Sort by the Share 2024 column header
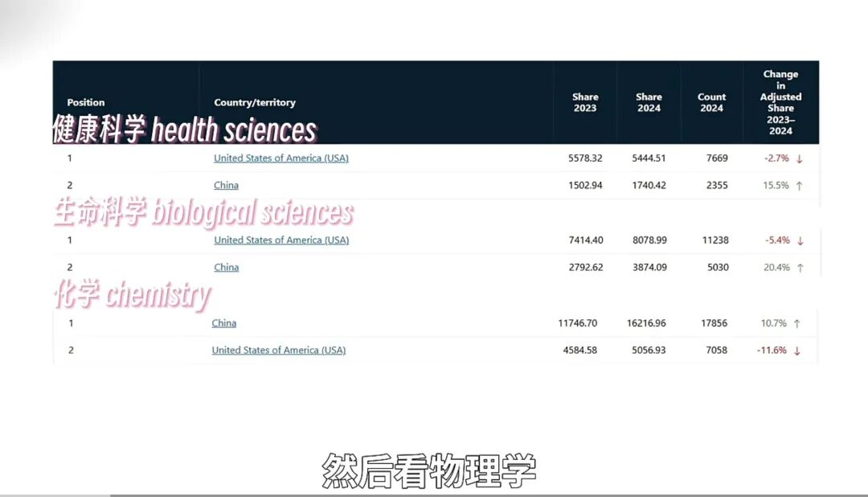This screenshot has width=868, height=497. (x=649, y=103)
